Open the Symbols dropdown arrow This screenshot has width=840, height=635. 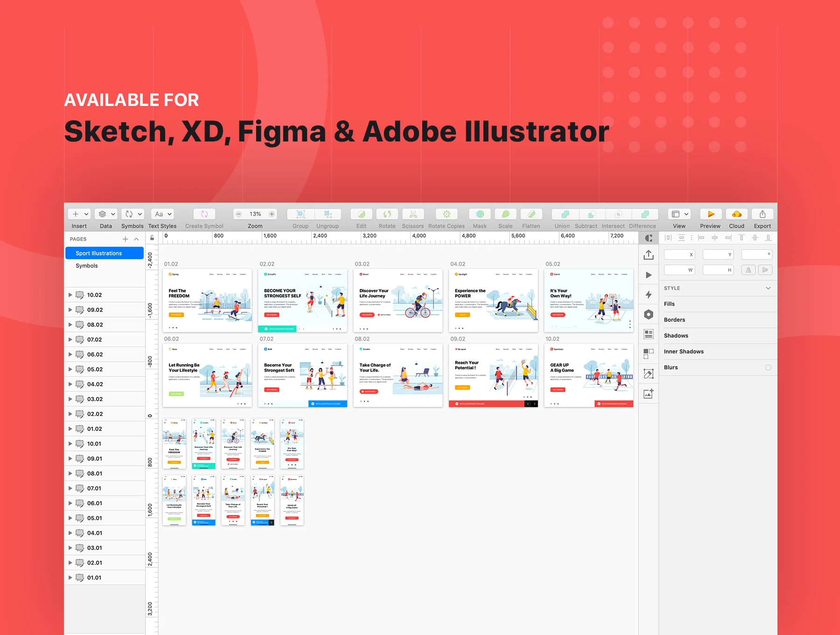tap(140, 214)
